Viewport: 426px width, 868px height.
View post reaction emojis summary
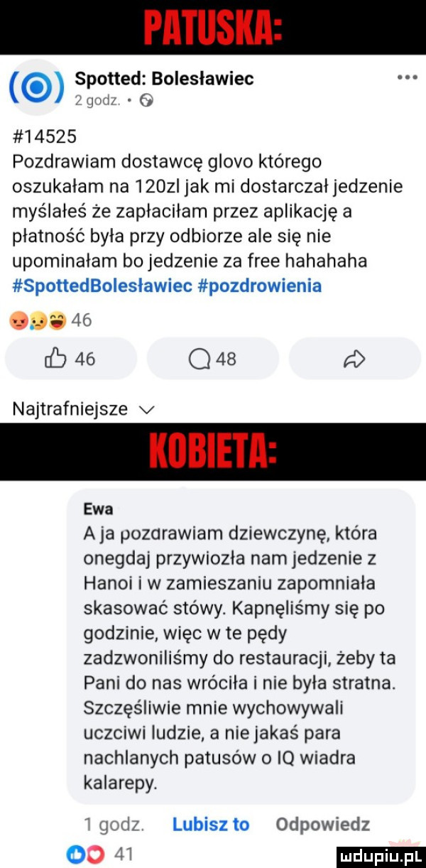pyautogui.click(x=35, y=320)
